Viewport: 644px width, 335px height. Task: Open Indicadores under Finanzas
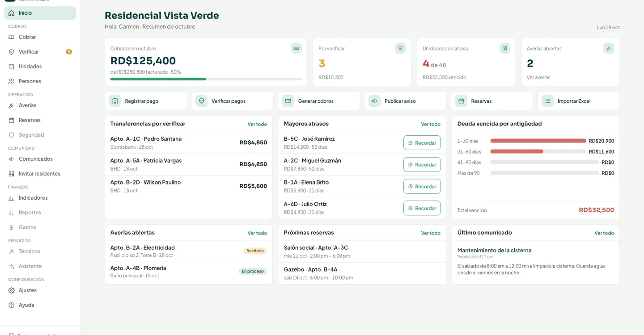click(40, 198)
